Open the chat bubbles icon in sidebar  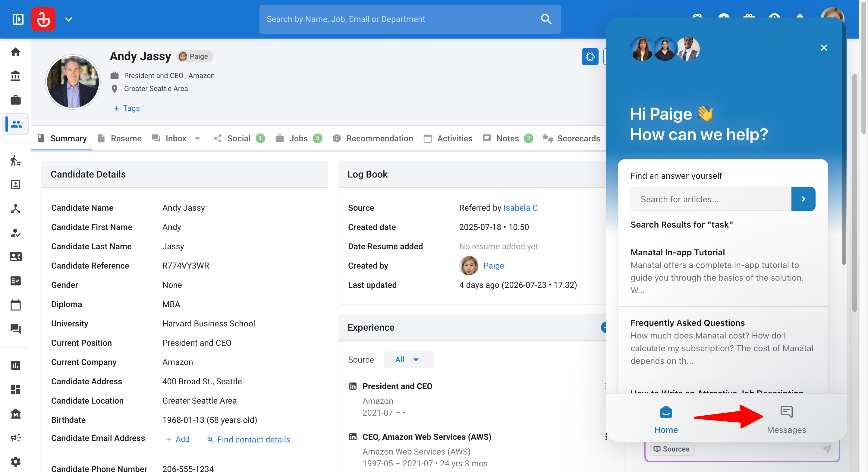coord(15,329)
